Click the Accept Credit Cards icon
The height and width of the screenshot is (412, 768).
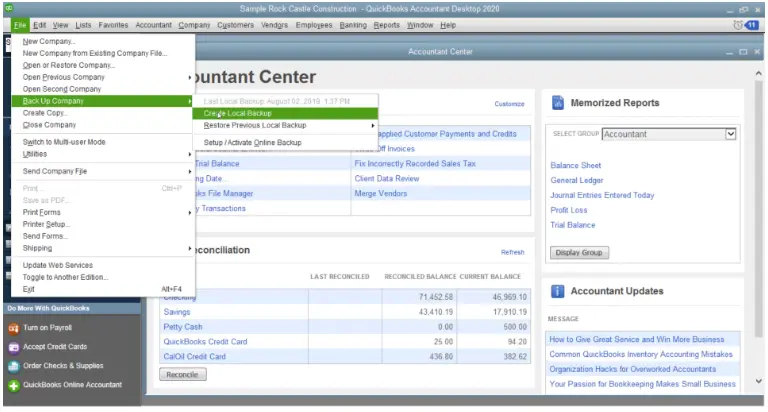14,347
